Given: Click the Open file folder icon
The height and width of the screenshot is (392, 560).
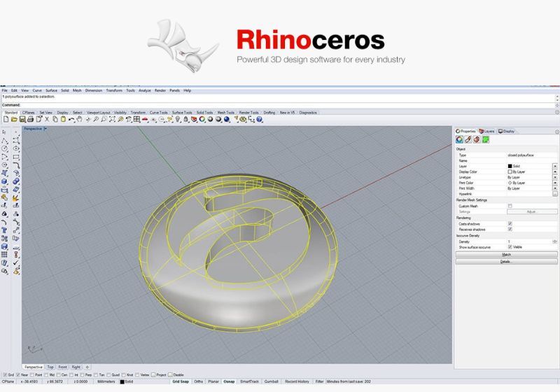Looking at the screenshot, I should click(x=14, y=119).
